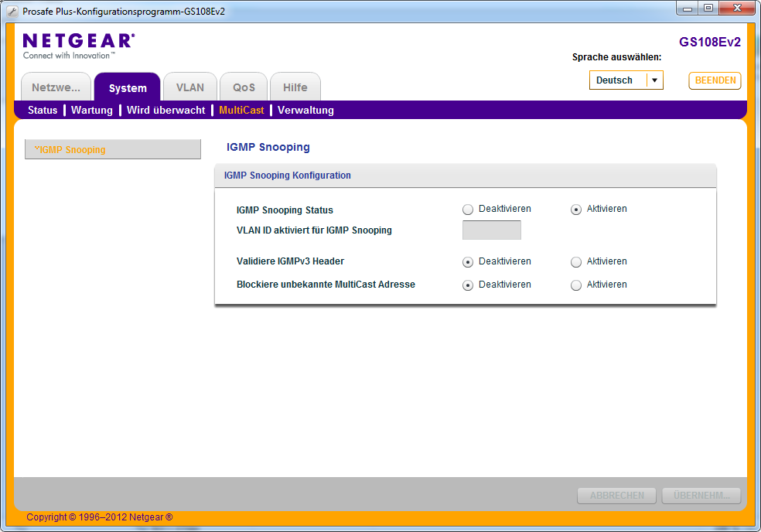Click the BEENDEN button
Screen dimensions: 761x532
pyautogui.click(x=714, y=80)
